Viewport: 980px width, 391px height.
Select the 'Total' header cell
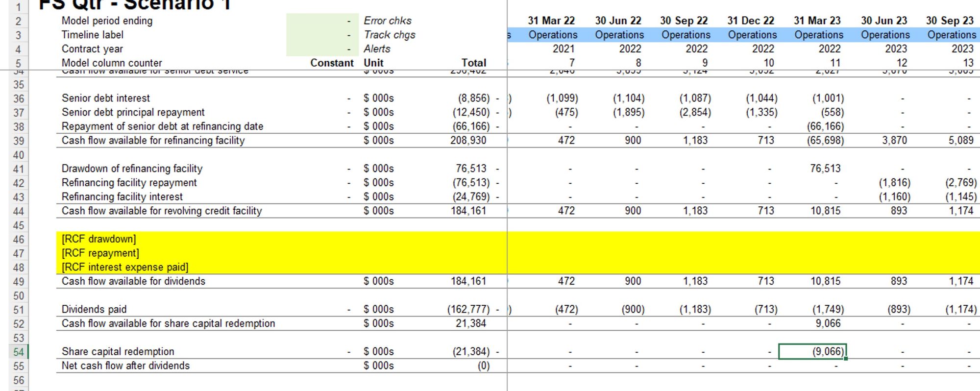click(474, 63)
